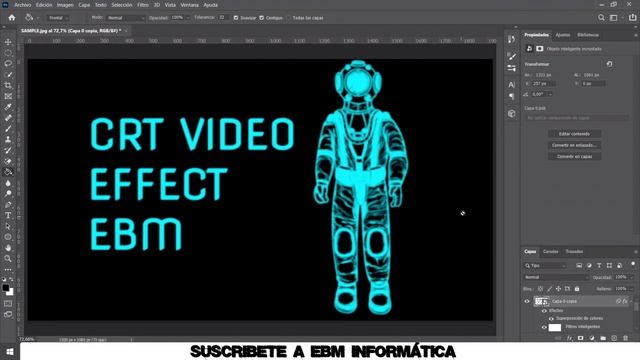Click the Share icon at top right
Viewport: 640px width, 360px height.
pyautogui.click(x=632, y=18)
